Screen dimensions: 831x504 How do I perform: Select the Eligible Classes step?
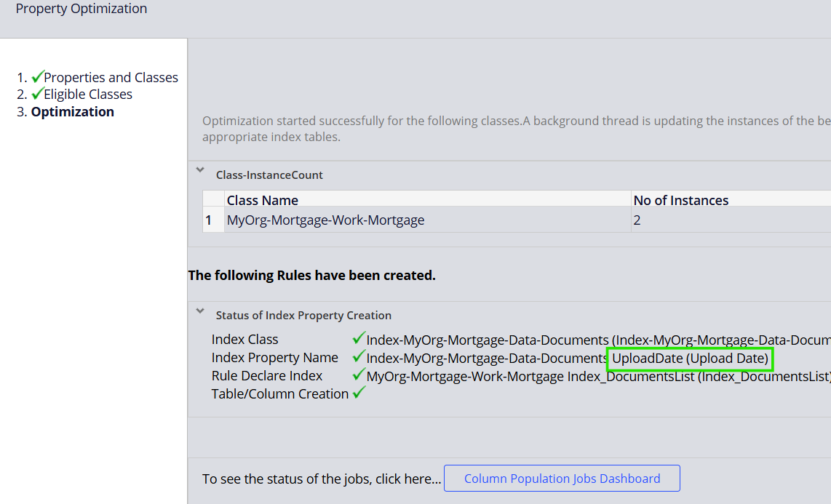[87, 94]
